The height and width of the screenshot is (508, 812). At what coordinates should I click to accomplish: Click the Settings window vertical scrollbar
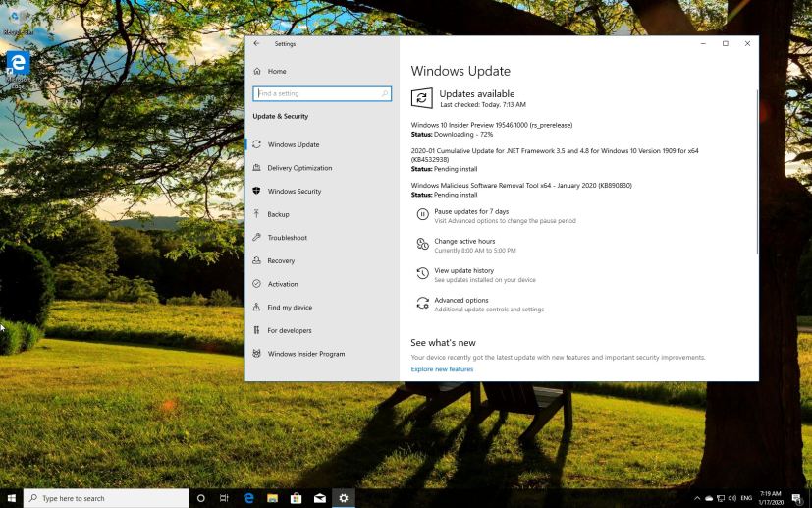[x=757, y=171]
